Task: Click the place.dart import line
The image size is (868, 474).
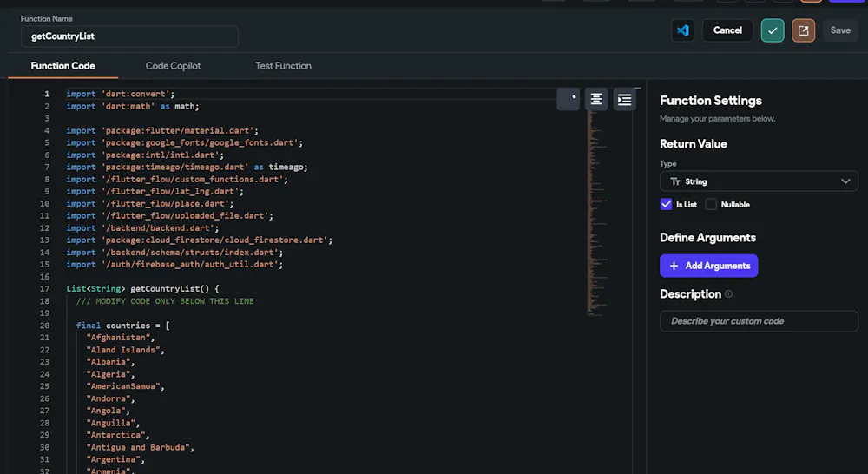Action: click(x=150, y=204)
